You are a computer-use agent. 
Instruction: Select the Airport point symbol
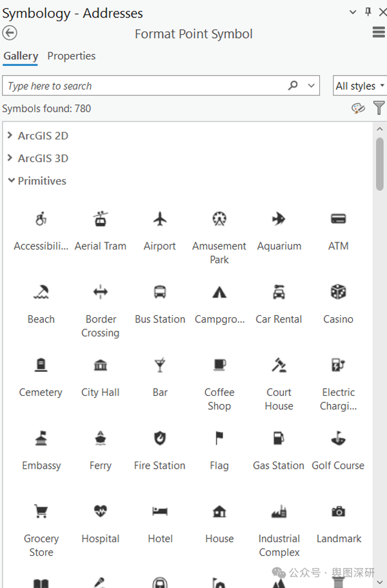click(160, 219)
